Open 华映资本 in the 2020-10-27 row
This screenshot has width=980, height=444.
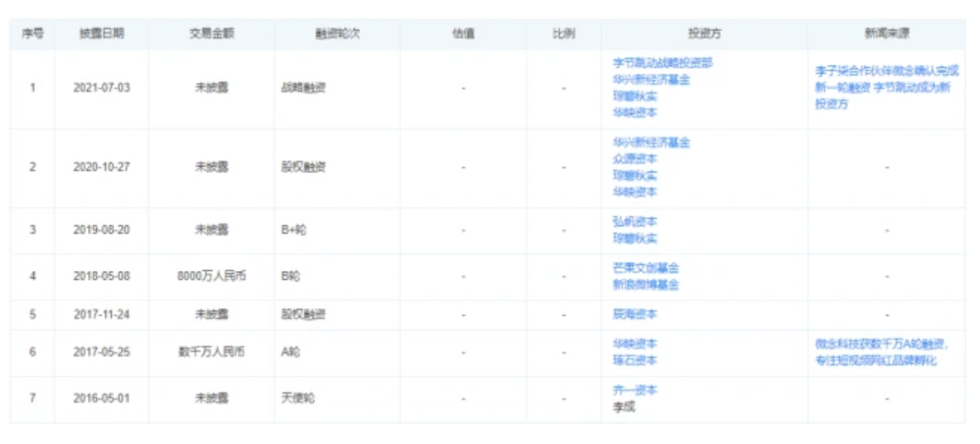point(635,191)
